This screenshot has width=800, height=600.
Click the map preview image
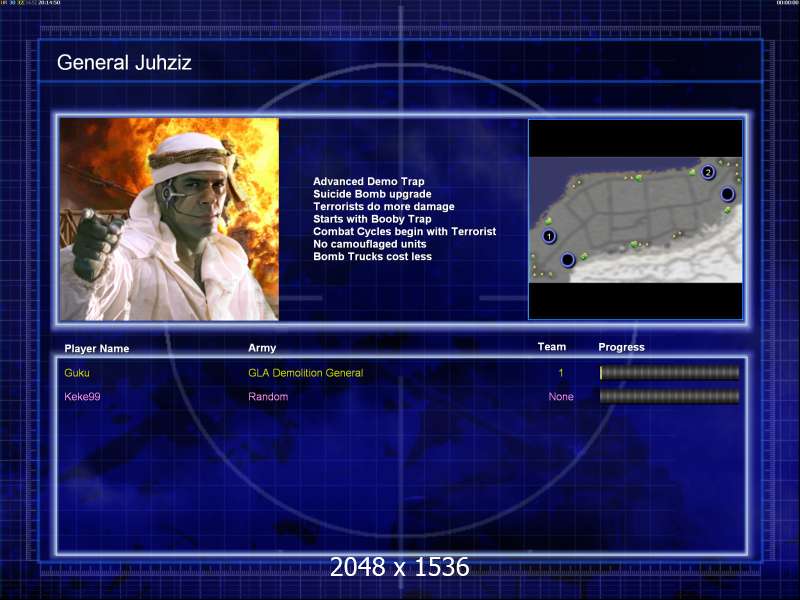635,219
